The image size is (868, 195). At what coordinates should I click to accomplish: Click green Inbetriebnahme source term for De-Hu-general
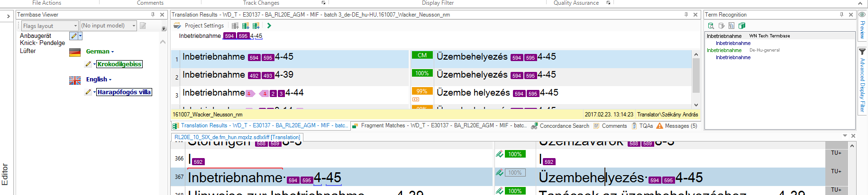(x=724, y=50)
